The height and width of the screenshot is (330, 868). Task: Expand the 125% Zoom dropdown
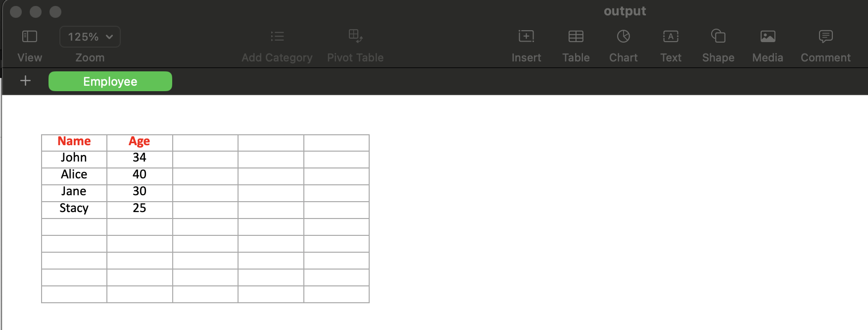point(90,37)
